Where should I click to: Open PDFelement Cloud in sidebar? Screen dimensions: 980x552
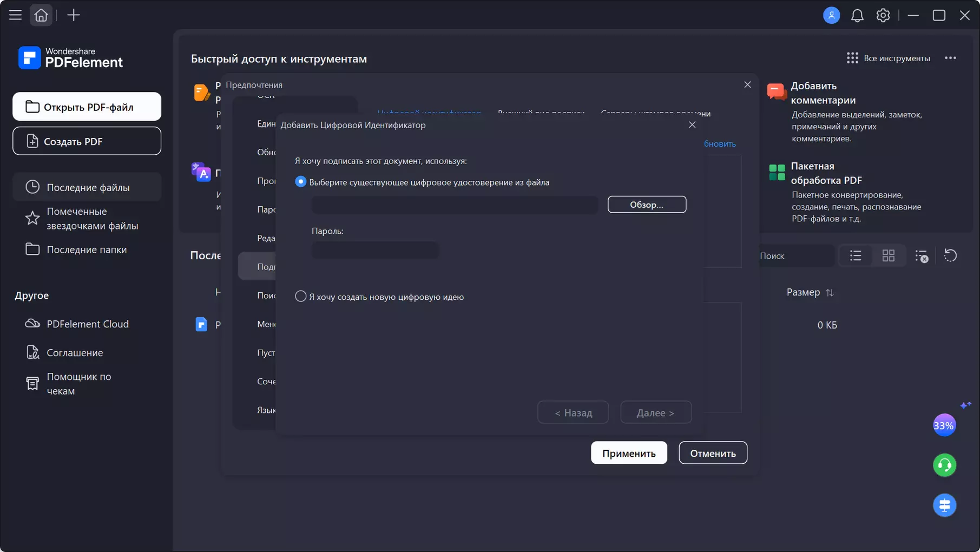87,324
